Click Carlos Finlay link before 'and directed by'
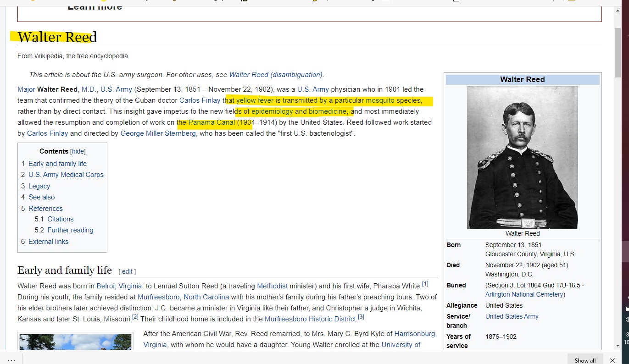This screenshot has width=629, height=364. (x=47, y=133)
